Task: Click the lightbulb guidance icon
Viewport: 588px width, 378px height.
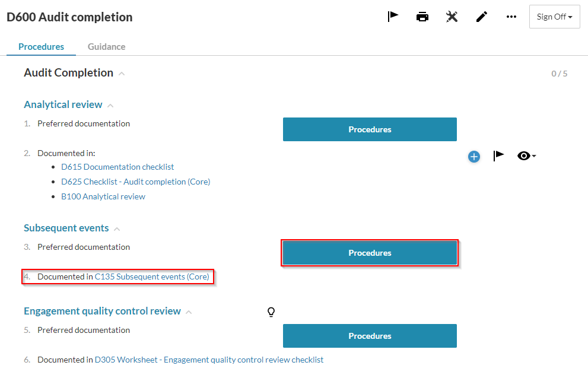Action: pos(271,312)
